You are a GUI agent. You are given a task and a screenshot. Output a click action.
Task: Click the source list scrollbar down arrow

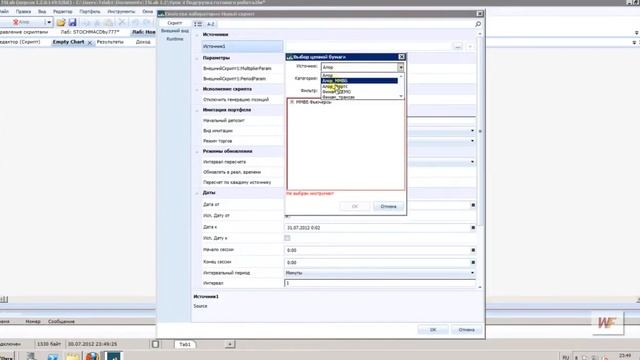tap(401, 96)
